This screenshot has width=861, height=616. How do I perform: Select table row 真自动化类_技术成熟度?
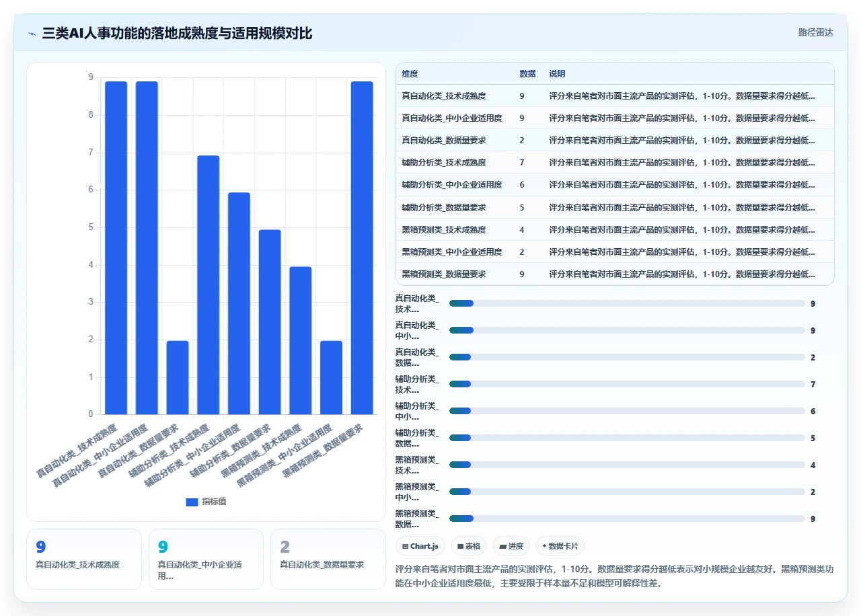tap(615, 95)
